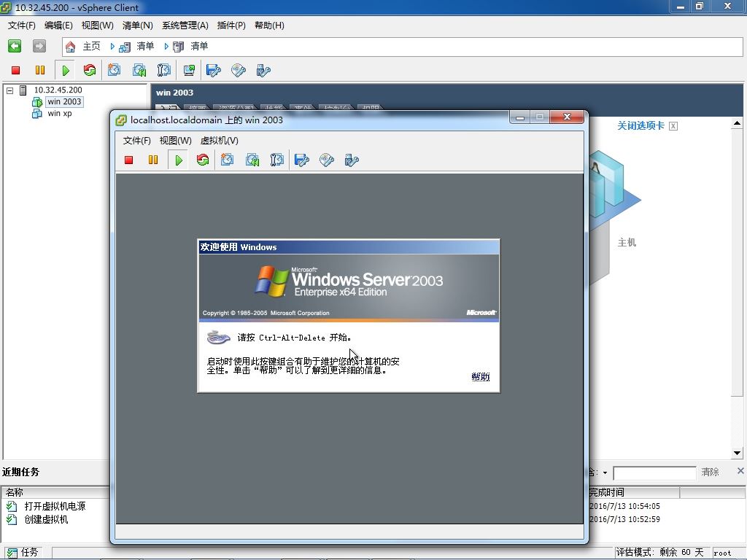Image resolution: width=747 pixels, height=560 pixels.
Task: Collapse the 10.32.45.200 host tree node
Action: point(9,90)
